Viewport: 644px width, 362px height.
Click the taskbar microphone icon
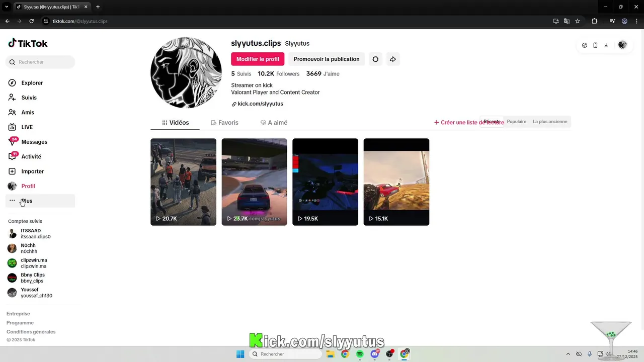[590, 354]
